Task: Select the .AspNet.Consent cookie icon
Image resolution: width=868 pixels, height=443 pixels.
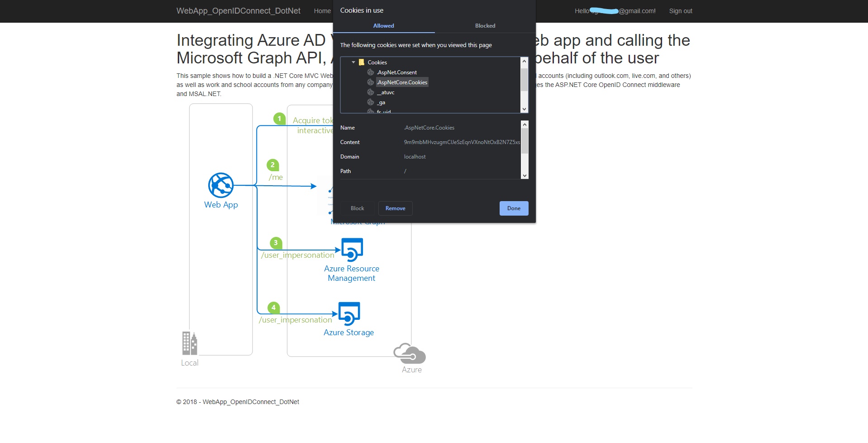Action: 371,72
